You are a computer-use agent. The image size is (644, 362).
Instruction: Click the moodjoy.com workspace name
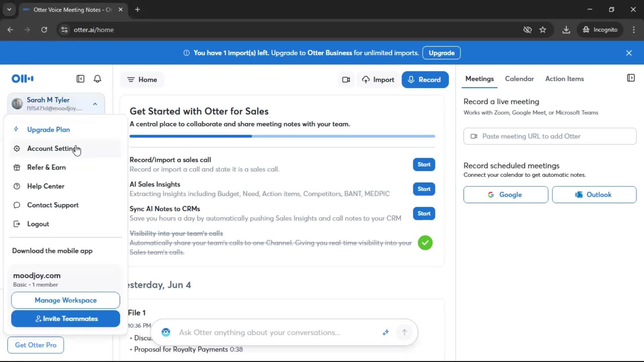[37, 276]
